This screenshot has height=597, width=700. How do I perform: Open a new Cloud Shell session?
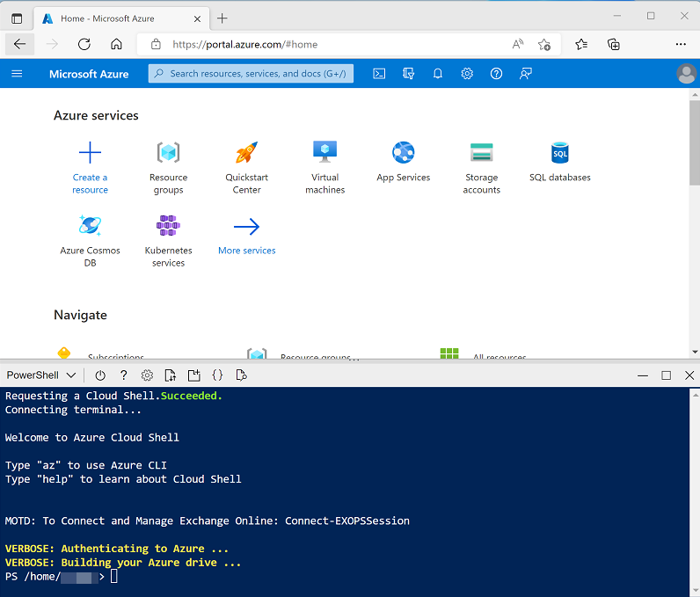click(x=193, y=375)
